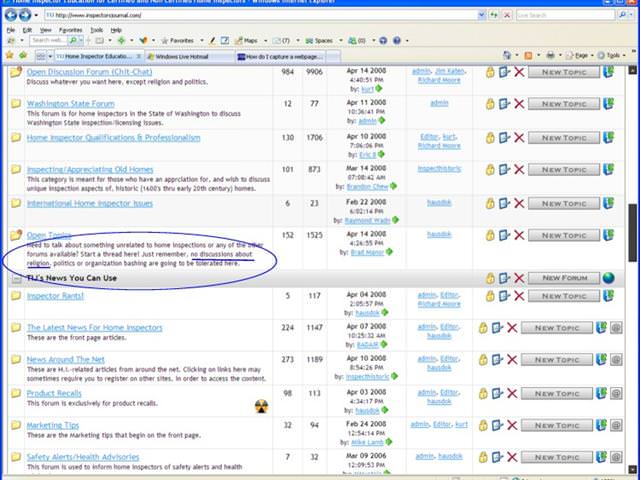Switch to the Windows Live Hotmail tab
This screenshot has width=640, height=480.
click(187, 56)
